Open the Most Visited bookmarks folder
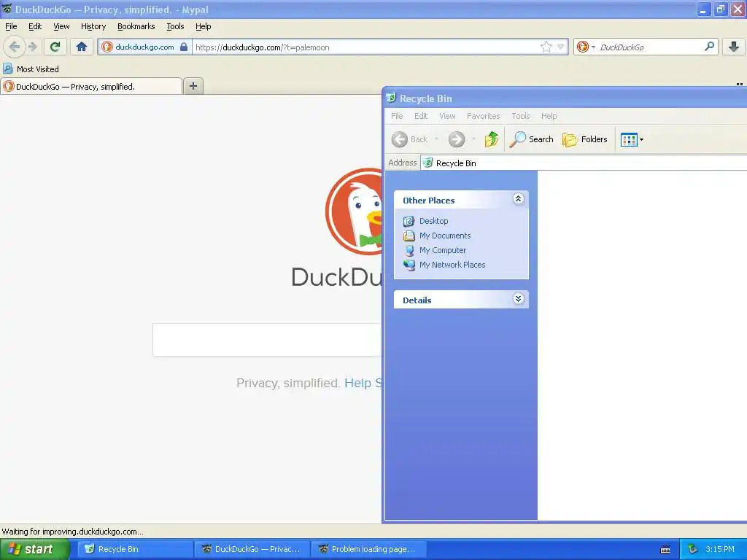The height and width of the screenshot is (560, 747). coord(31,69)
